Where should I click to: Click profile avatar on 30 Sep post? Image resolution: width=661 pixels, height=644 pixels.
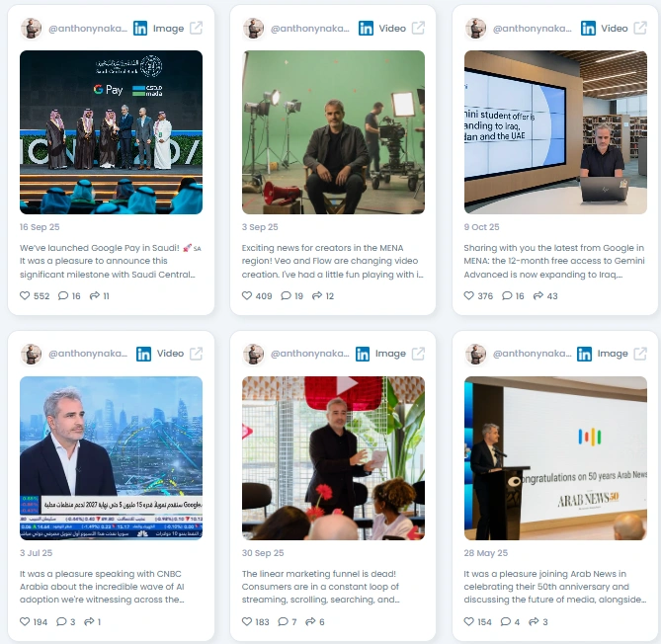pyautogui.click(x=253, y=354)
